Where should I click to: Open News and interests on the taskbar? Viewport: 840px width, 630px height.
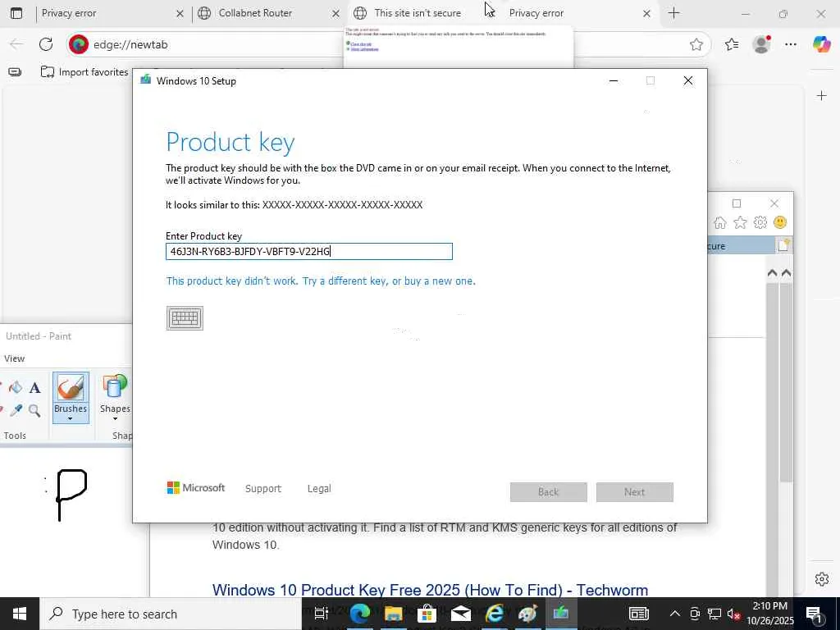click(638, 614)
